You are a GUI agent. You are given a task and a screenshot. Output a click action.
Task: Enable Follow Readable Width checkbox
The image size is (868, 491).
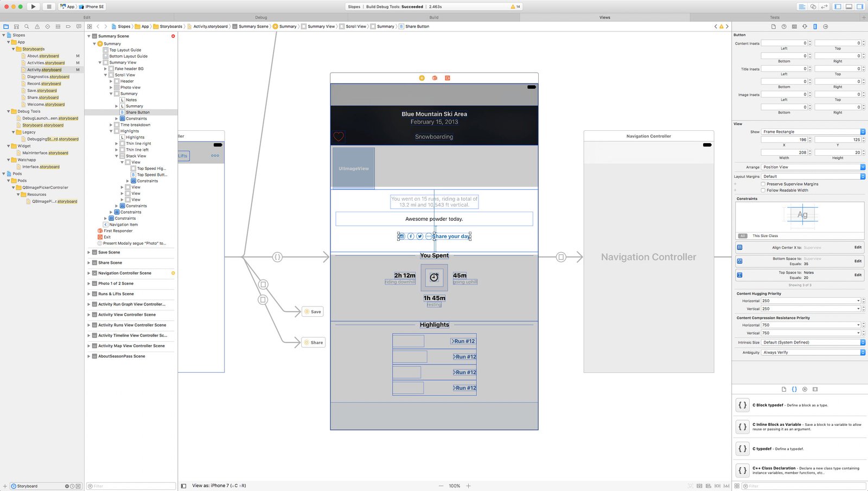(763, 190)
